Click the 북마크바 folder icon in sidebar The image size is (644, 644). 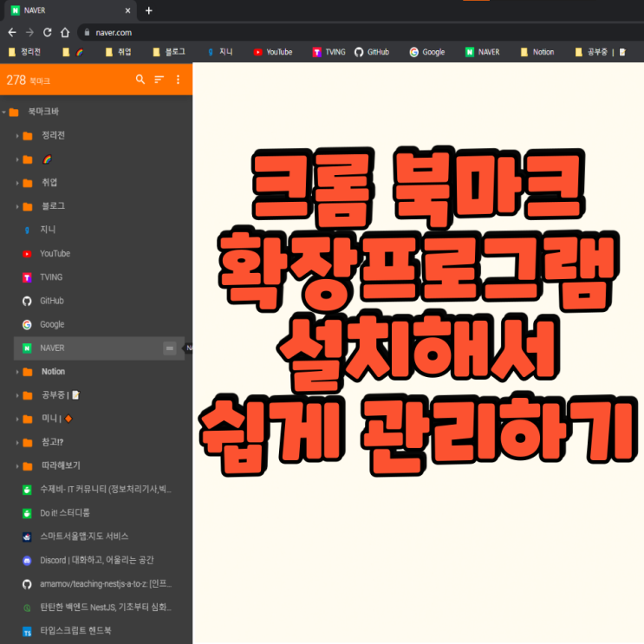coord(14,112)
